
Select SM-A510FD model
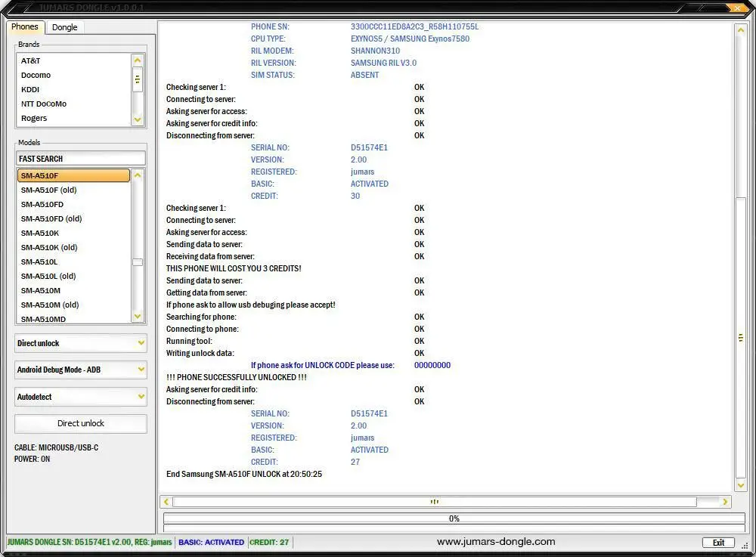point(42,204)
